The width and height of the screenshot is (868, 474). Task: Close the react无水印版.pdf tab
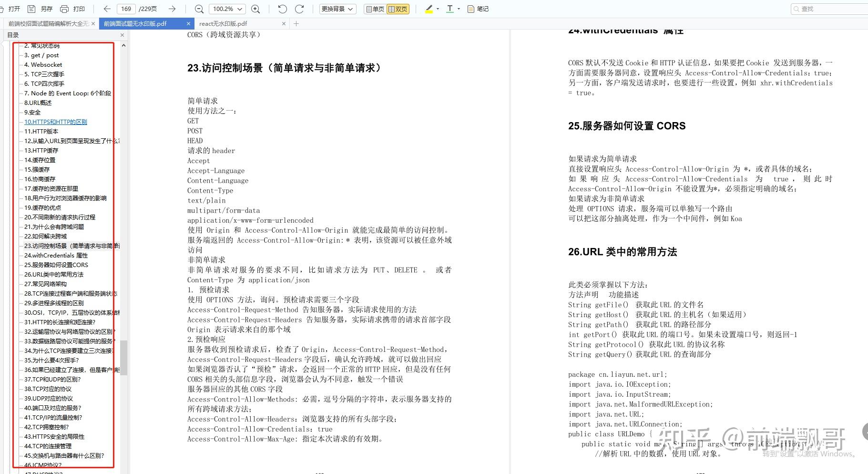284,23
